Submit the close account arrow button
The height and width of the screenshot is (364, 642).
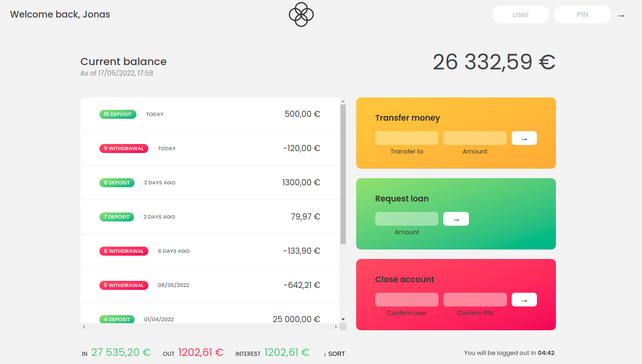coord(524,300)
